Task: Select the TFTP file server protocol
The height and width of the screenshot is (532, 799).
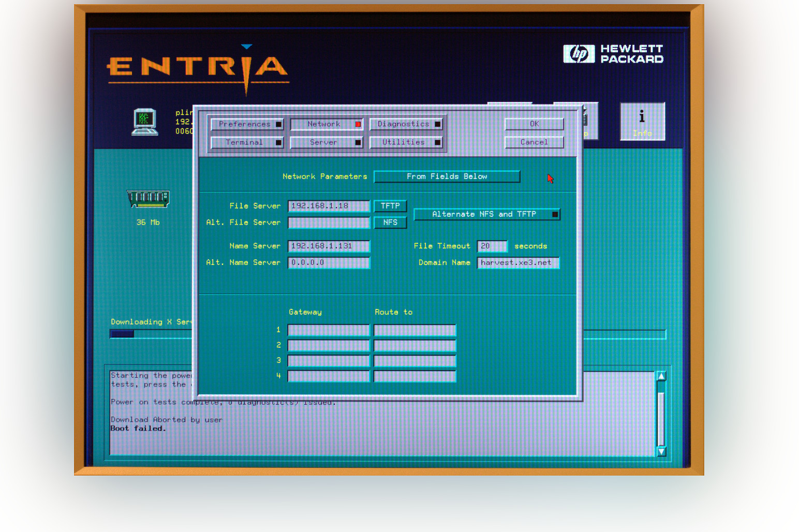Action: (390, 206)
